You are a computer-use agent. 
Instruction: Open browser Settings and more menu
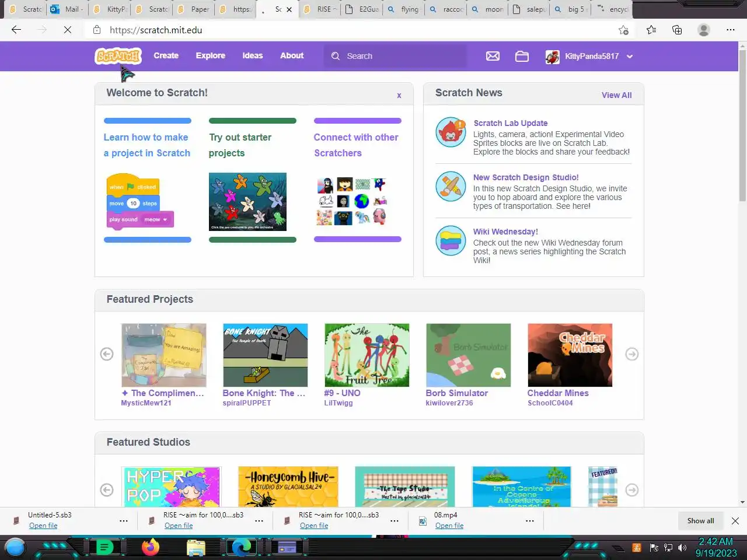click(x=731, y=30)
